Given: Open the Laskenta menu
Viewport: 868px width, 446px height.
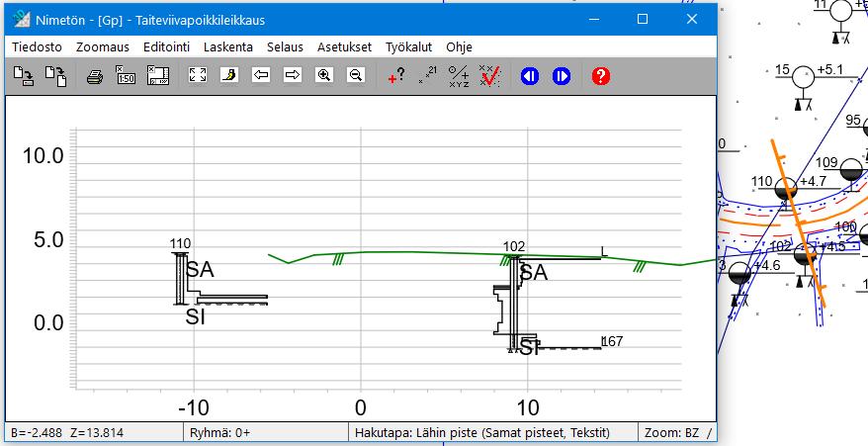Looking at the screenshot, I should [228, 47].
